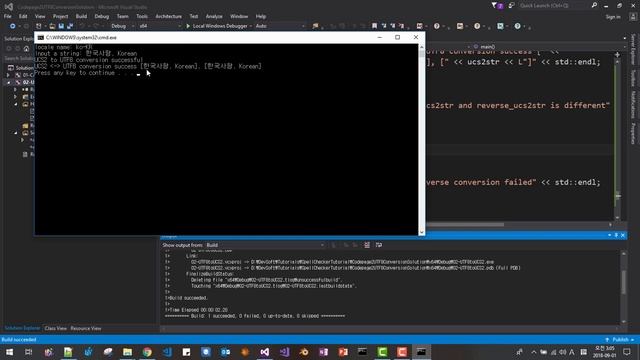This screenshot has width=640, height=360.
Task: Open the View menu
Action: pos(40,16)
